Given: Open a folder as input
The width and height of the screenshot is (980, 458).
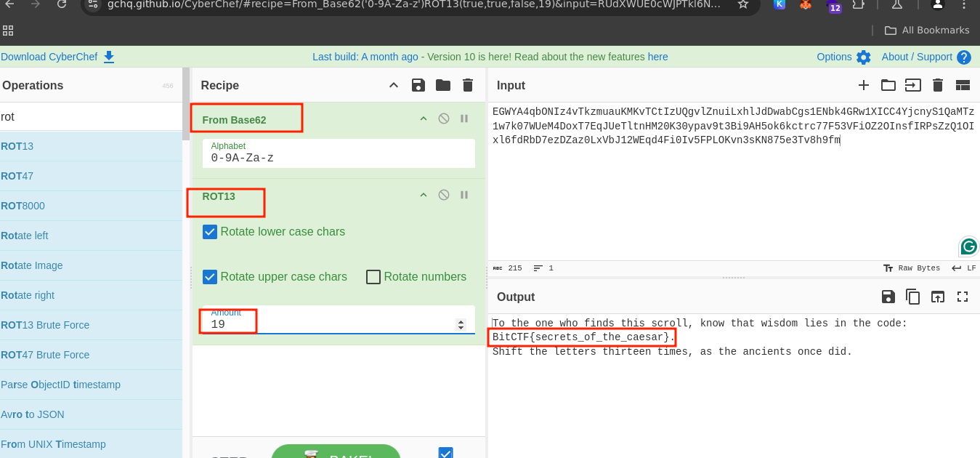Looking at the screenshot, I should 888,85.
